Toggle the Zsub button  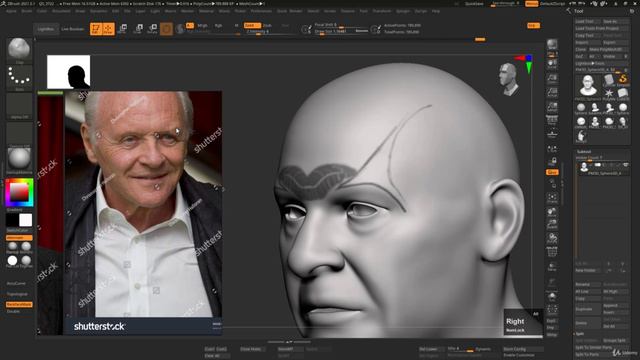tap(267, 25)
